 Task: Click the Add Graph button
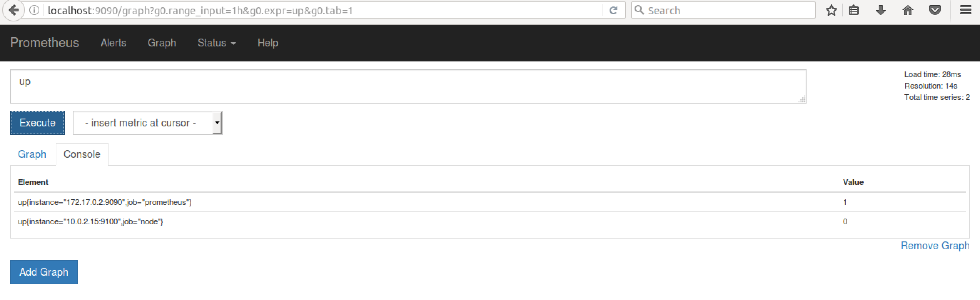[x=44, y=272]
